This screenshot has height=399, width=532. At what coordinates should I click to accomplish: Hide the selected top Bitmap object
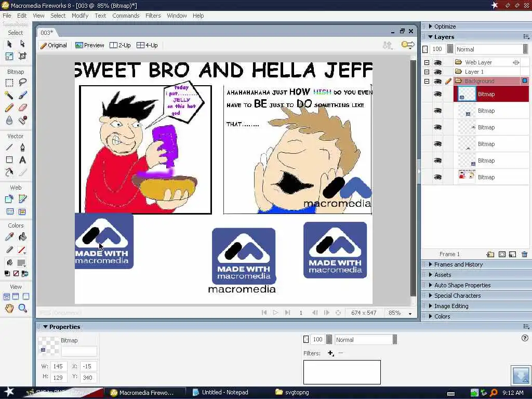[x=437, y=94]
